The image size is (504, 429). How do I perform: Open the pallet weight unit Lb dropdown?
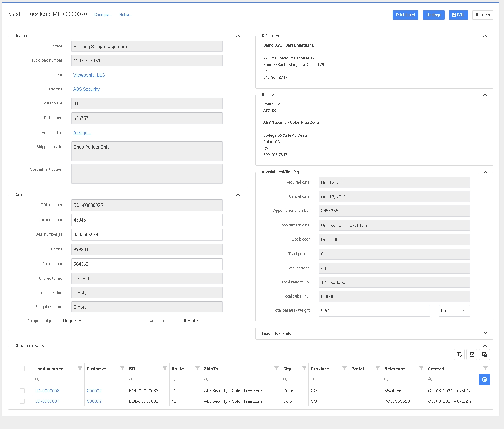(x=454, y=311)
